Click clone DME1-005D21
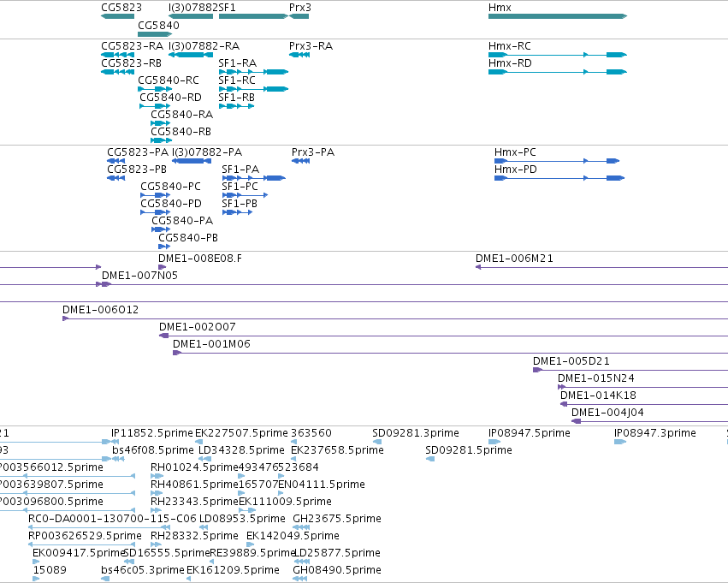This screenshot has width=728, height=583. (630, 371)
